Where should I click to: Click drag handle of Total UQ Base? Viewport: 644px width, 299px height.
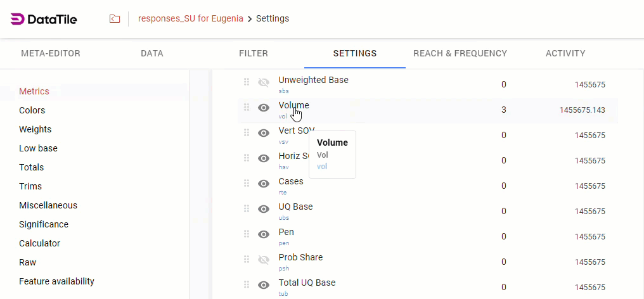click(247, 285)
